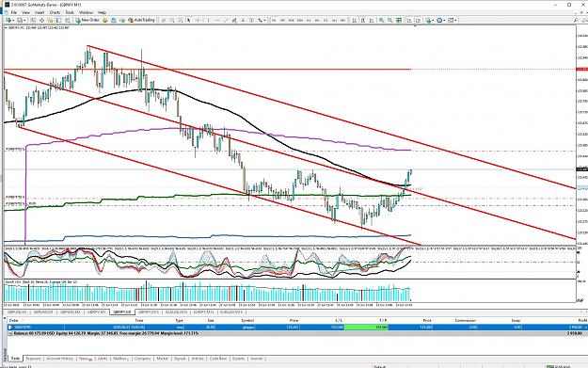
Task: Select the Crosshair tool
Action: 198,21
